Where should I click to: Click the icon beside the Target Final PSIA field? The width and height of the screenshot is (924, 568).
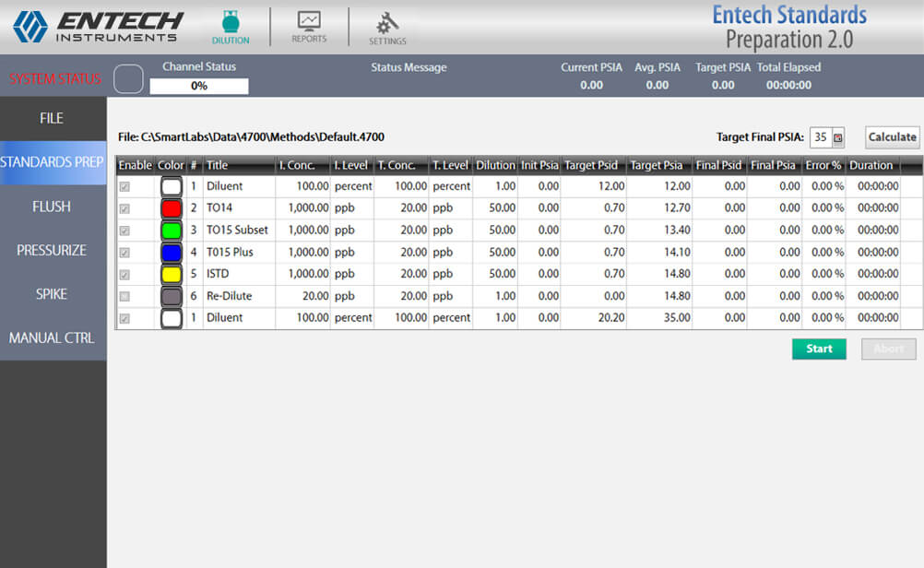(837, 137)
